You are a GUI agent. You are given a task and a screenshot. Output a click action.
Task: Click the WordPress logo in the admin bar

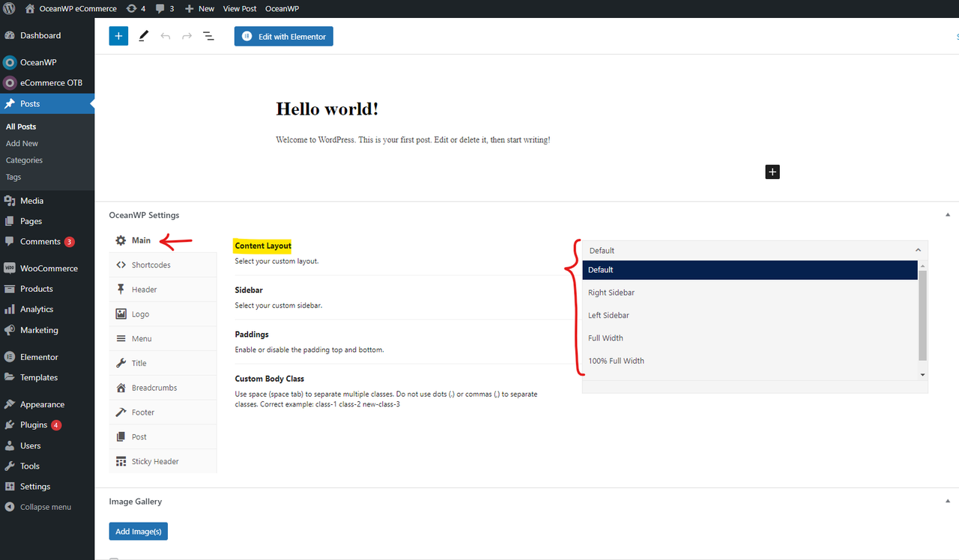click(x=10, y=8)
